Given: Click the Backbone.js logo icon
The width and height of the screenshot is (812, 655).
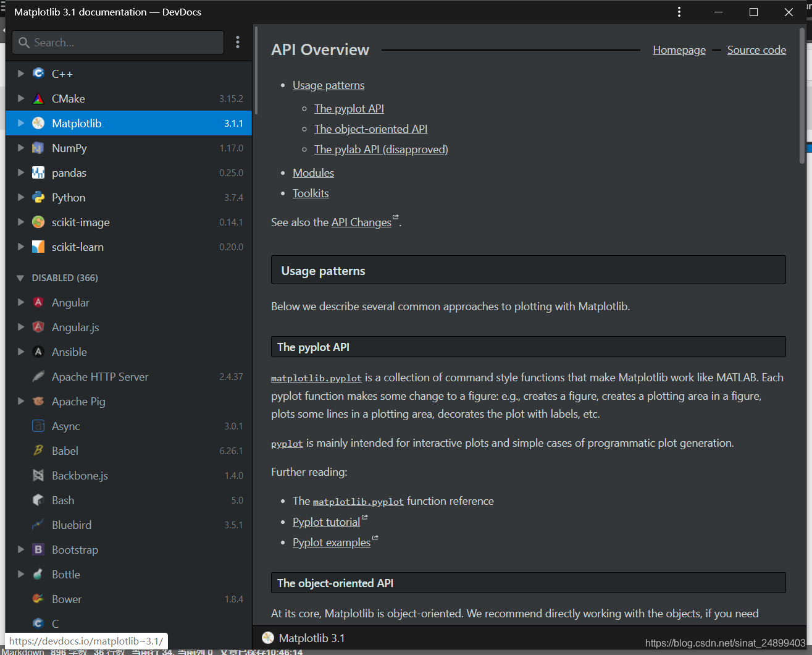Looking at the screenshot, I should tap(38, 475).
